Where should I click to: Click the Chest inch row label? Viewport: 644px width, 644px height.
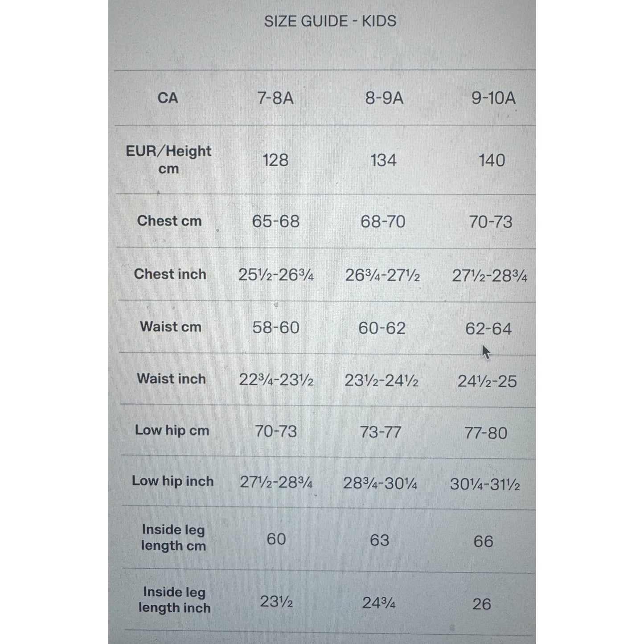(x=170, y=274)
